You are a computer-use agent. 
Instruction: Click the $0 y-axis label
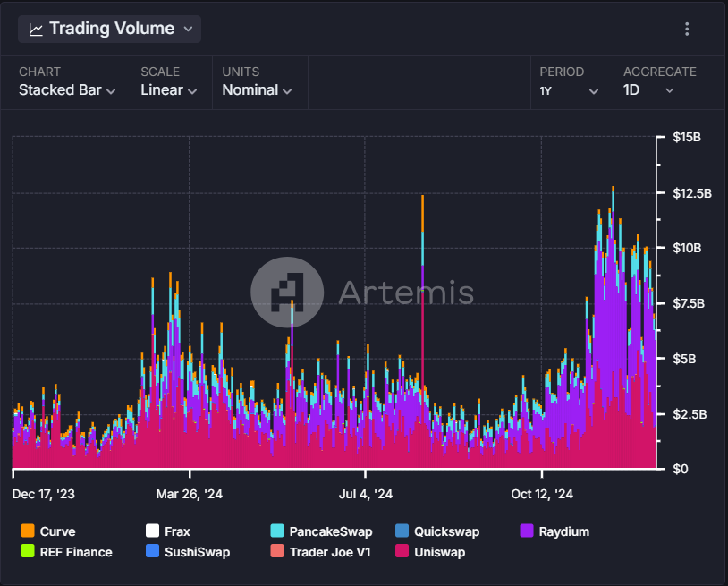681,469
